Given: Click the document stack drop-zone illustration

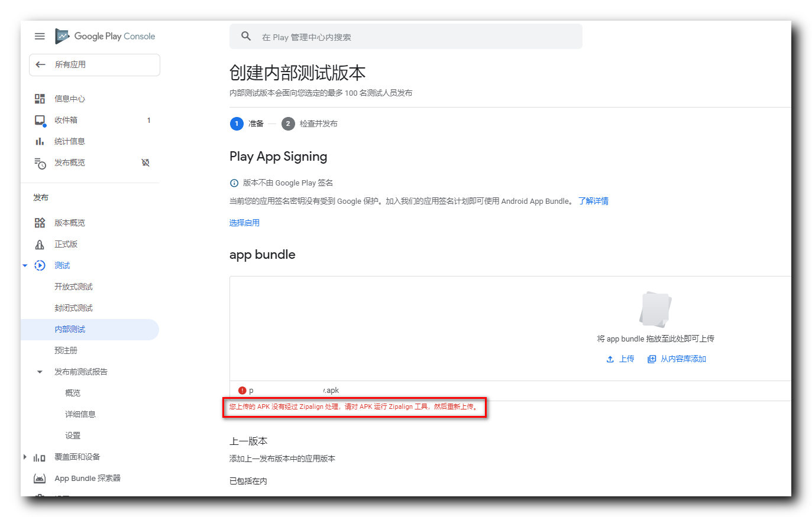Looking at the screenshot, I should (x=655, y=309).
